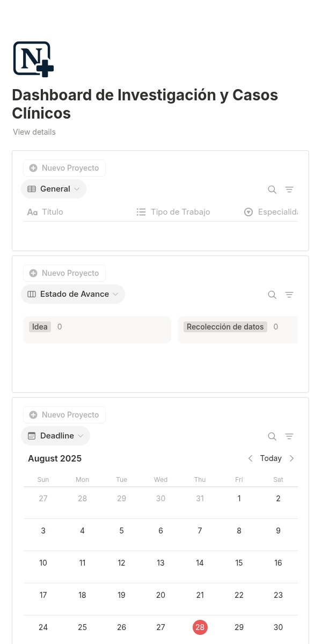
Task: Go to previous month in calendar
Action: 250,458
